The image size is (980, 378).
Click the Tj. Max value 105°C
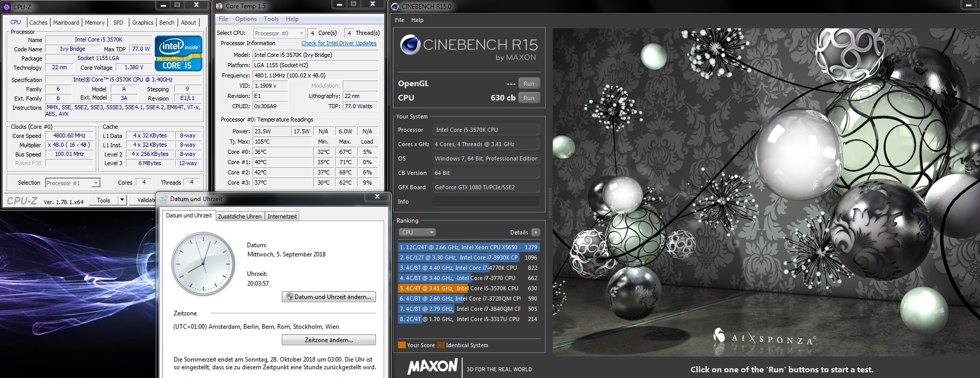click(x=282, y=142)
